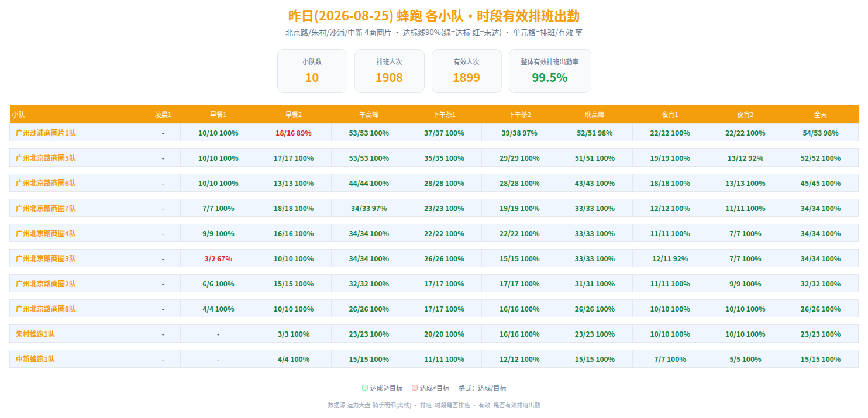Click the 有效人次 1899 card

click(x=467, y=71)
